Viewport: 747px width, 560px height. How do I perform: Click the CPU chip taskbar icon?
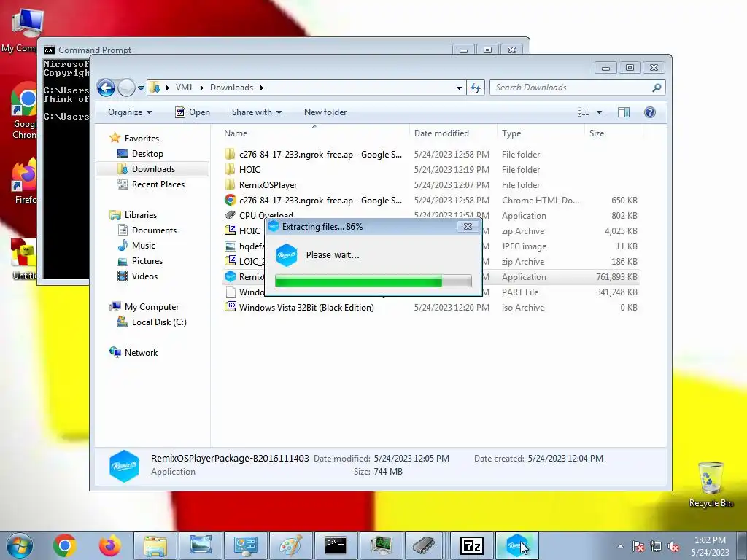click(425, 545)
